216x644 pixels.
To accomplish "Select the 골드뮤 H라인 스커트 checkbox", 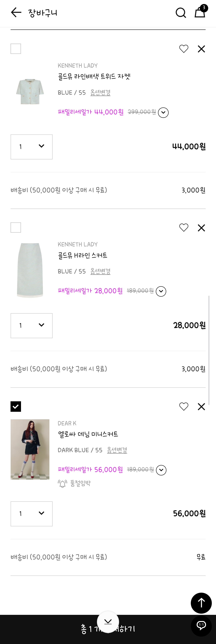I will pyautogui.click(x=16, y=228).
